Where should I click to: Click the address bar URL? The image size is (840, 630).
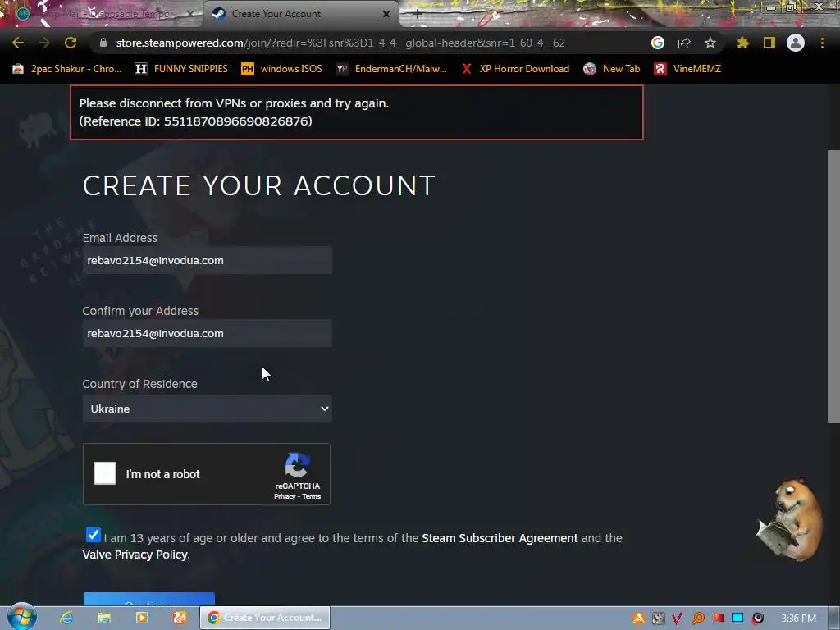(340, 43)
